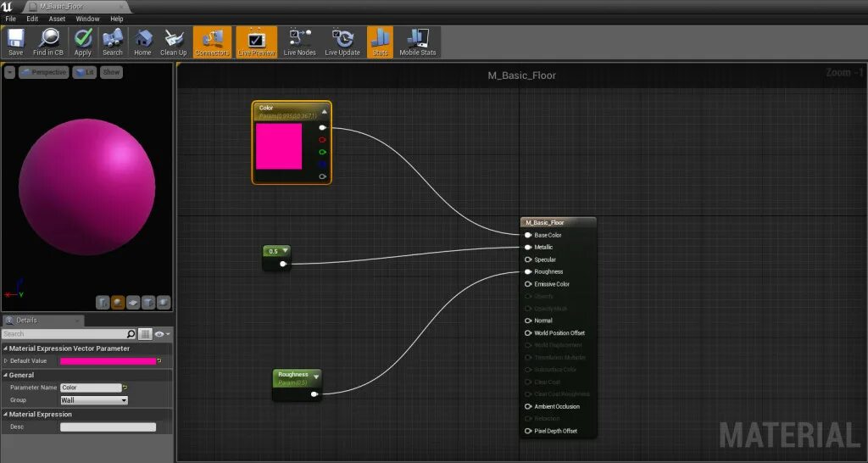Run Clean Up from the toolbar

(x=173, y=42)
